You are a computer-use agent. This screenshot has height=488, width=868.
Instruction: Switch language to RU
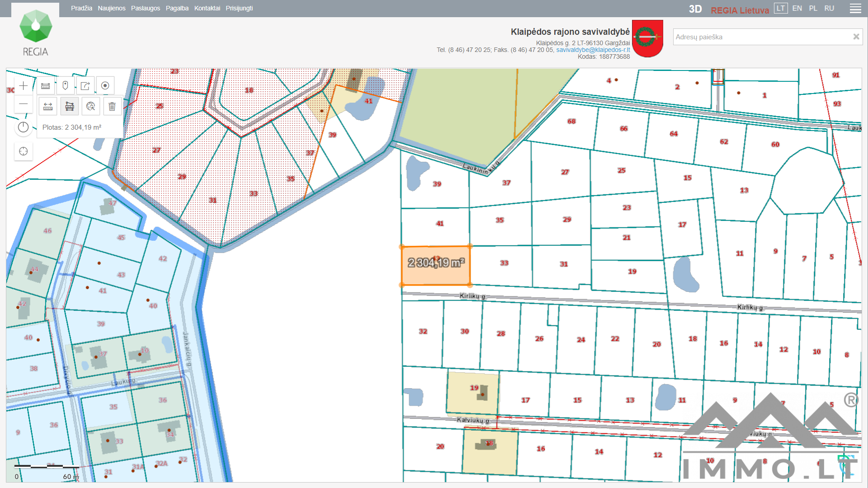tap(829, 8)
